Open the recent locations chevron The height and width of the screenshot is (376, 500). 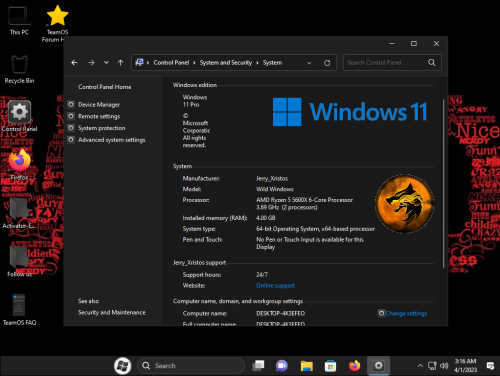106,63
